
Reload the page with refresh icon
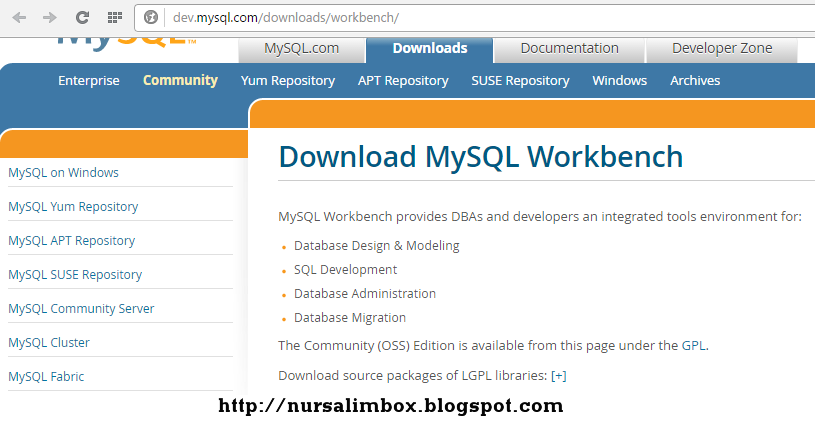82,18
